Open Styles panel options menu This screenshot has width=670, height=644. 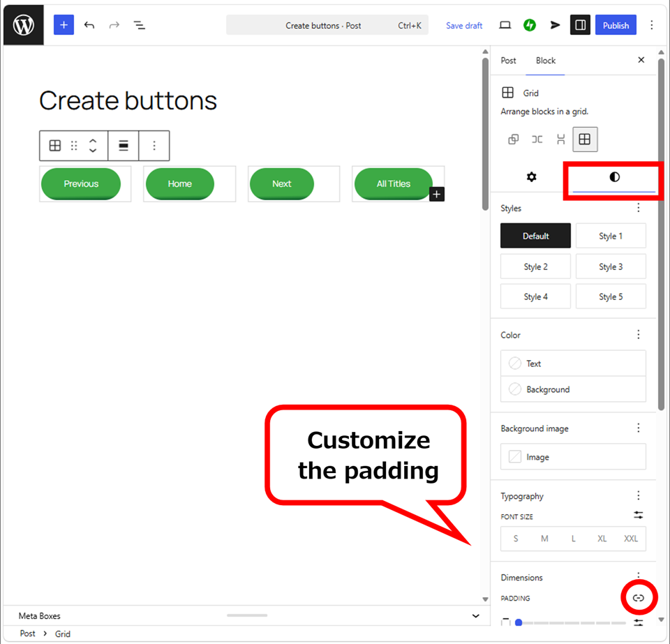coord(639,208)
